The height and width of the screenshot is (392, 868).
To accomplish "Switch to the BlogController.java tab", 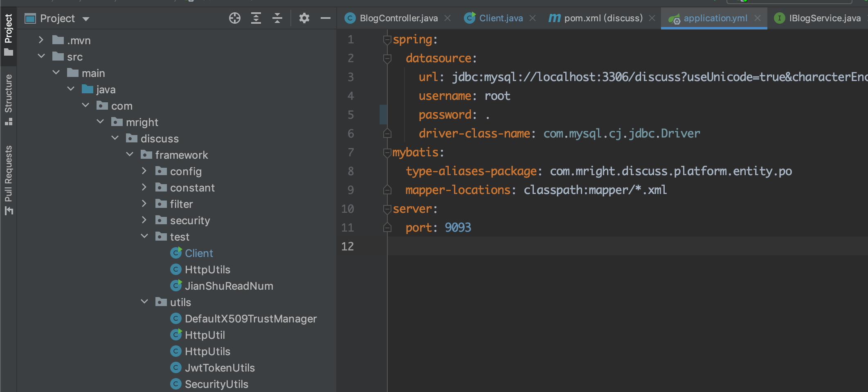I will click(398, 18).
